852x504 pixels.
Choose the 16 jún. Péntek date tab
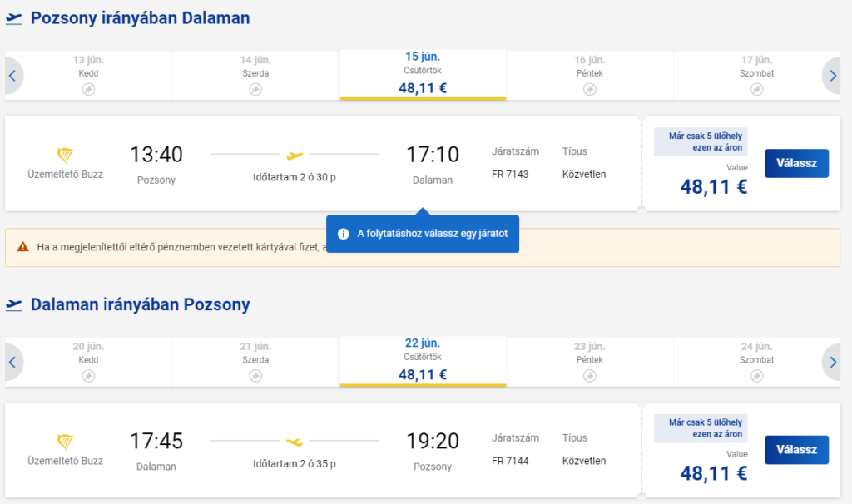590,76
